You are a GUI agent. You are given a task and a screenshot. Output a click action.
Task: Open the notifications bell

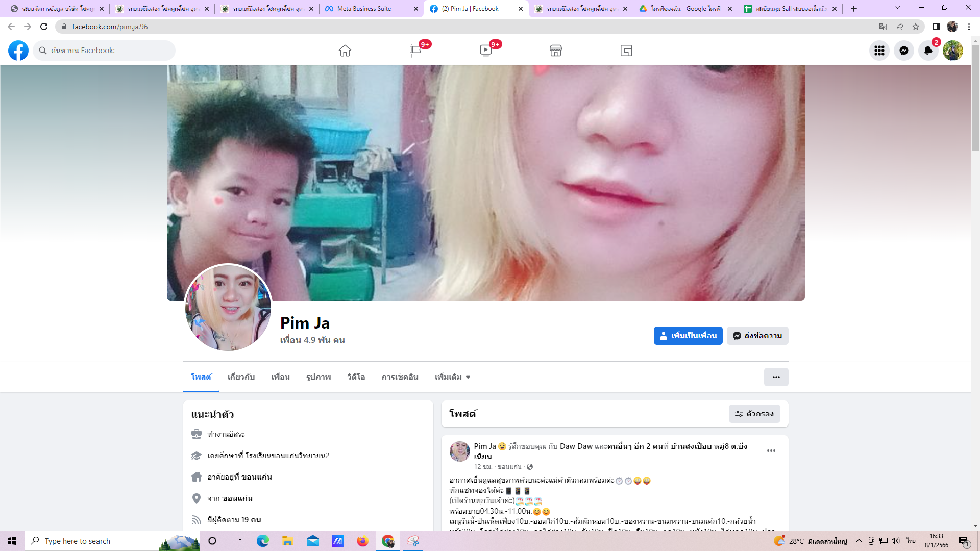[x=928, y=51]
